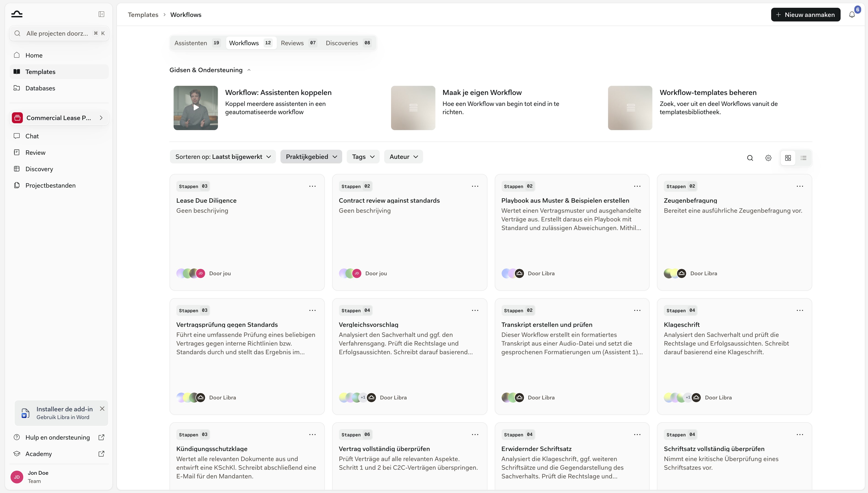Viewport: 868px width, 493px height.
Task: Open Discovery section
Action: point(59,169)
